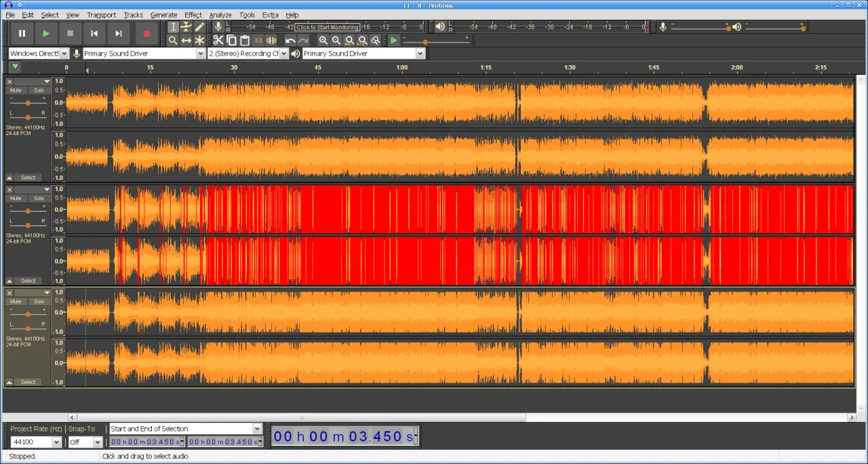Click Click to Start Monitoring meter
Screen dimensions: 868x464
pyautogui.click(x=328, y=27)
